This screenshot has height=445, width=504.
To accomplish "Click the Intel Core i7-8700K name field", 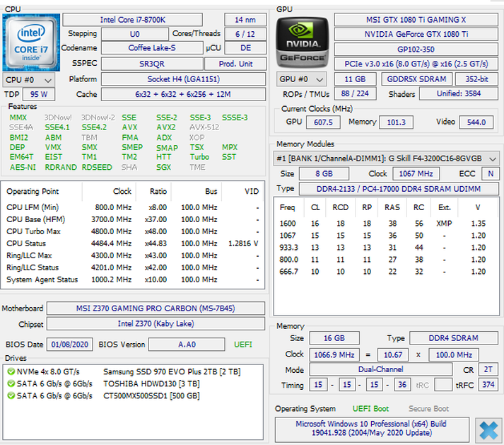I will (132, 20).
